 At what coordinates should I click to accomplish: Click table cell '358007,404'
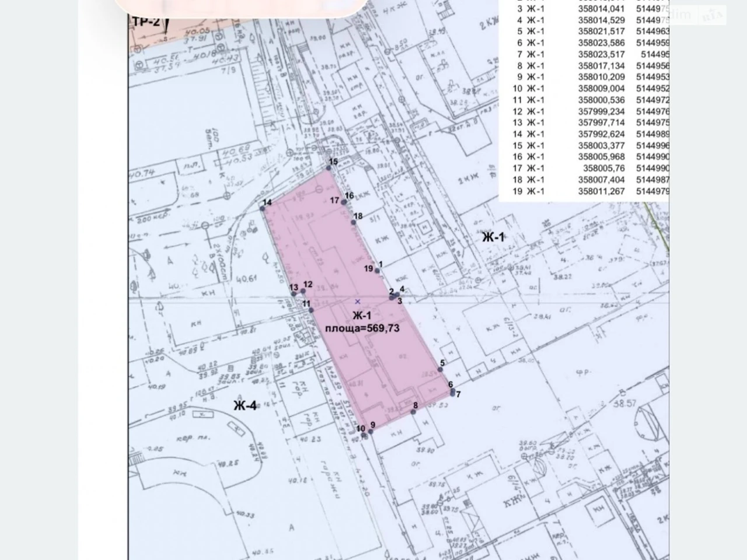point(601,180)
